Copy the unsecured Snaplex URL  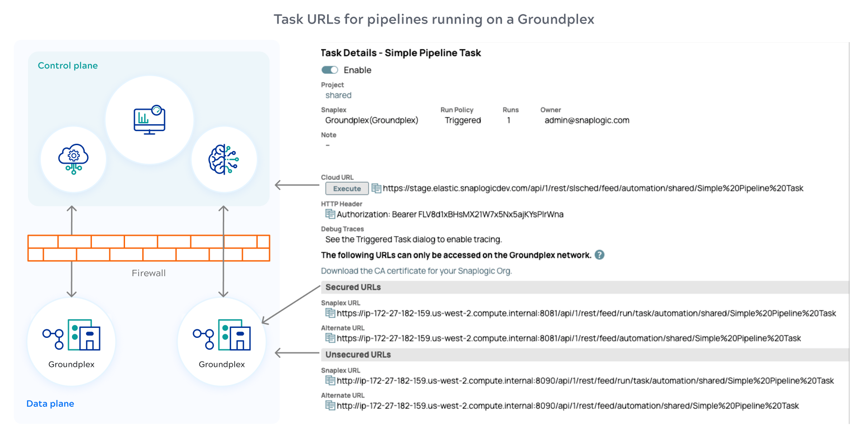tap(330, 380)
